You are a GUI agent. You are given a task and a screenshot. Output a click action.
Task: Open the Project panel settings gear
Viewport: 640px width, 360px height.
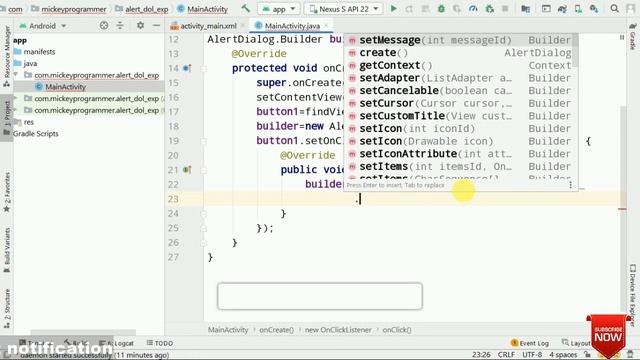(x=140, y=26)
